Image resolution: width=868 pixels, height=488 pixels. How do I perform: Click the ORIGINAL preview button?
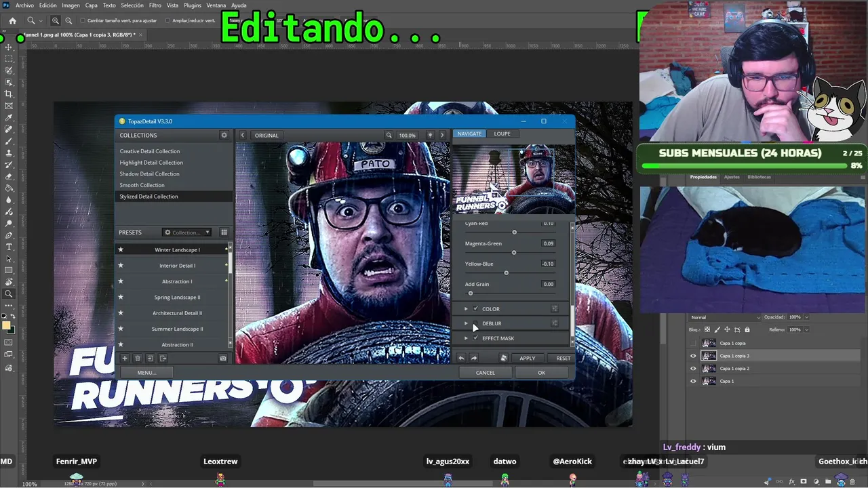[267, 135]
